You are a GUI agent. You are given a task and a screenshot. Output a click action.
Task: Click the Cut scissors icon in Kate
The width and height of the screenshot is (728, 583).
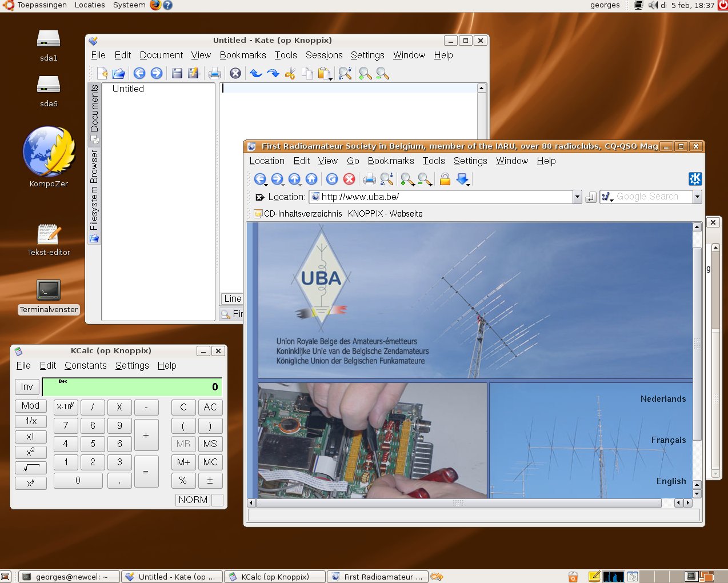tap(290, 73)
